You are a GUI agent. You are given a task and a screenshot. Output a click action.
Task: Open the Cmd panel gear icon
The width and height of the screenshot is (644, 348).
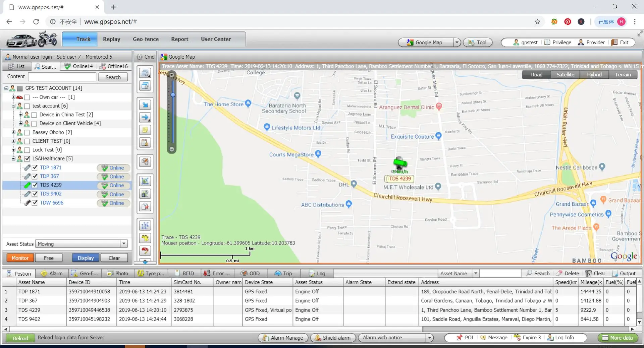click(140, 57)
